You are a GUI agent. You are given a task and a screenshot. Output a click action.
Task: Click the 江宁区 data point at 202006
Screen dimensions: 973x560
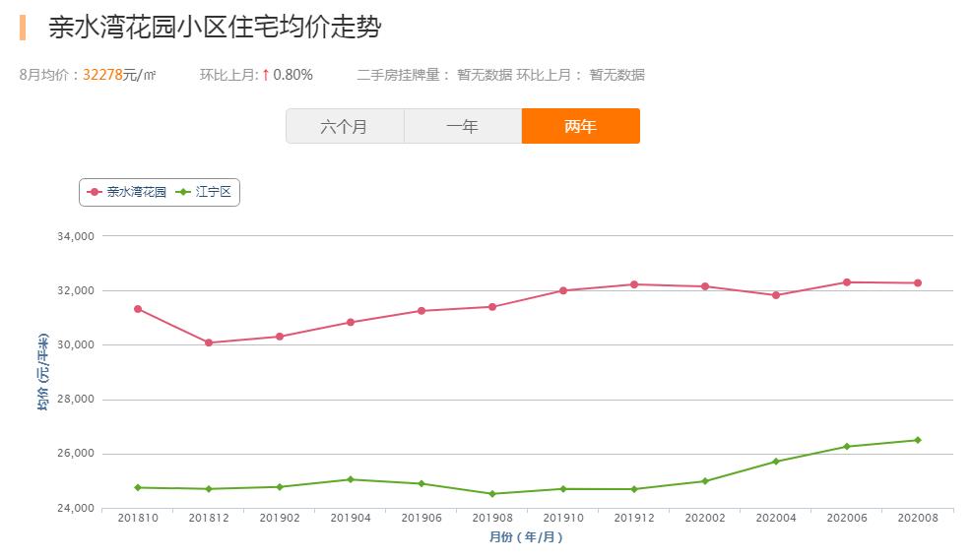(x=847, y=447)
